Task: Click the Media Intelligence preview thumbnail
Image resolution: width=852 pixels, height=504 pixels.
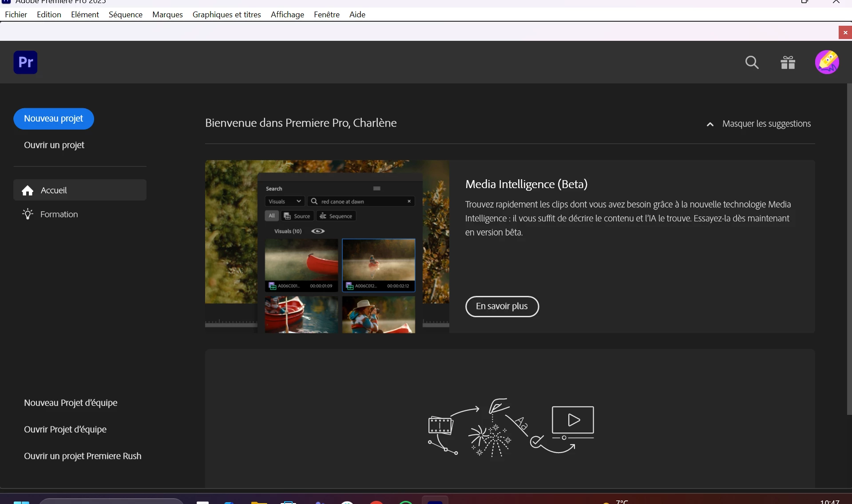Action: pyautogui.click(x=327, y=247)
